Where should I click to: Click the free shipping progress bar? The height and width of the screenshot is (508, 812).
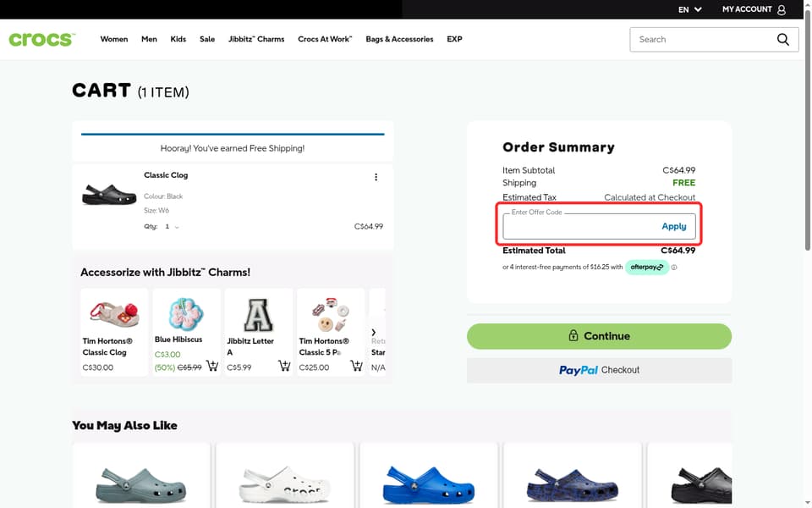(x=233, y=134)
